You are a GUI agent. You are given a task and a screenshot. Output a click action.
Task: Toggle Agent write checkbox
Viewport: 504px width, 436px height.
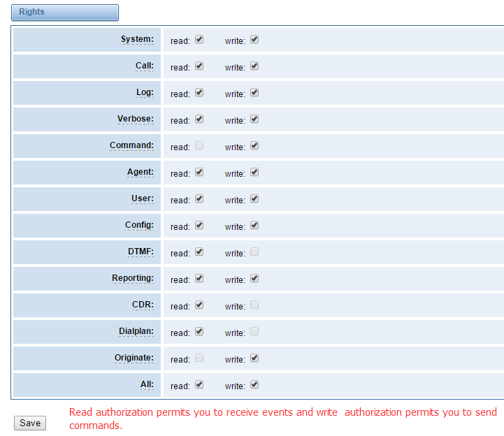(254, 172)
